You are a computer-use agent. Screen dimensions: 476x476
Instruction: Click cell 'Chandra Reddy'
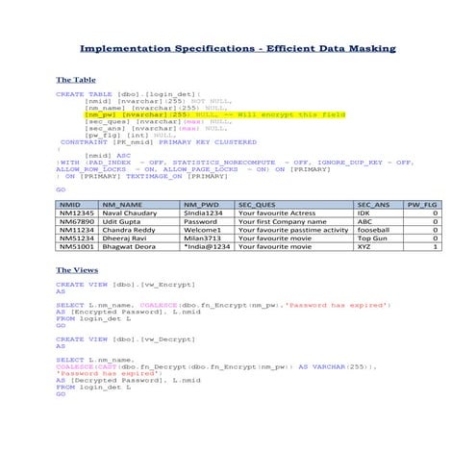click(138, 230)
